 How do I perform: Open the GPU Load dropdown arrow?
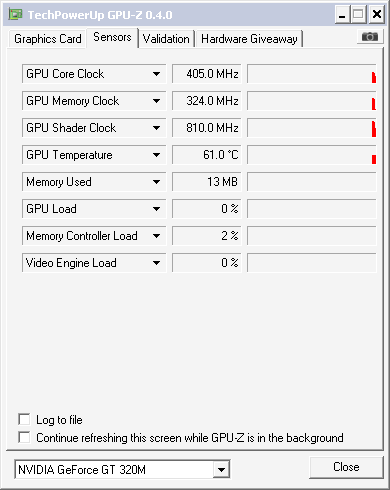pos(156,209)
